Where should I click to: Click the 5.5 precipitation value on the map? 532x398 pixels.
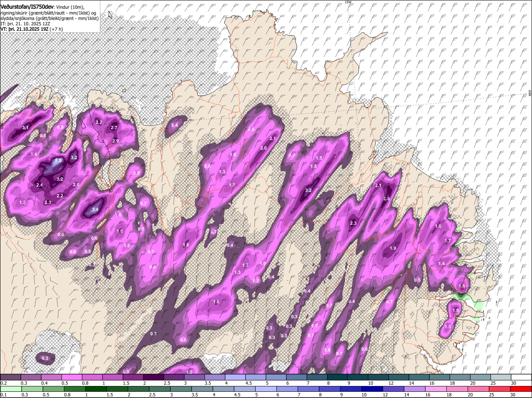58,160
